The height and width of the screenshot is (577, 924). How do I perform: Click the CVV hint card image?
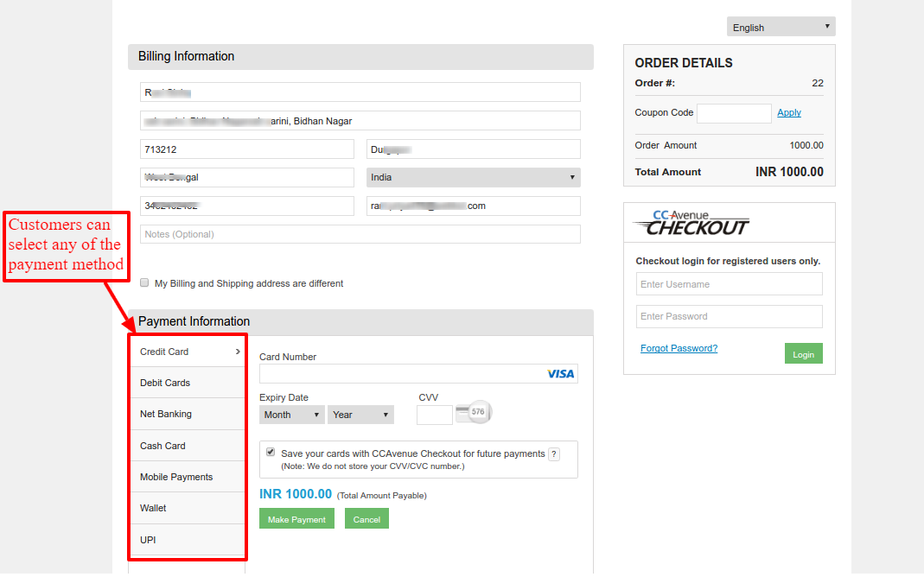pyautogui.click(x=474, y=412)
